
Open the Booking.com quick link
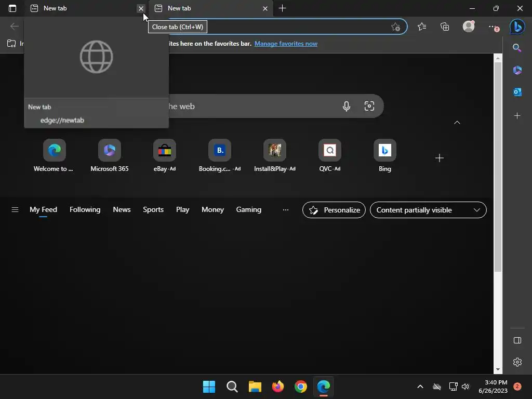point(220,155)
